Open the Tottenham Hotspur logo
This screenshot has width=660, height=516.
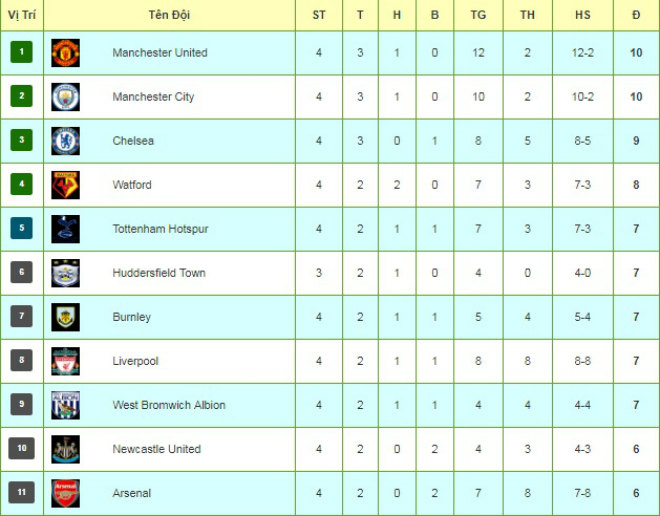pyautogui.click(x=66, y=229)
